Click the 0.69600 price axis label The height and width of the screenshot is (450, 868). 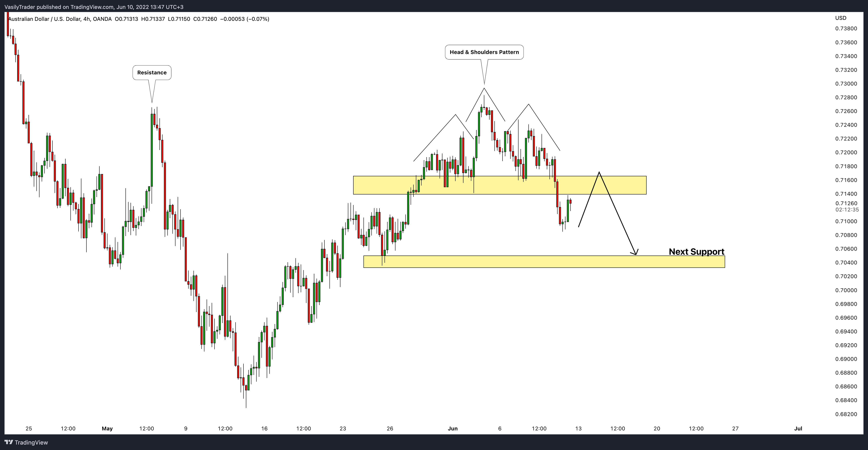pos(846,318)
